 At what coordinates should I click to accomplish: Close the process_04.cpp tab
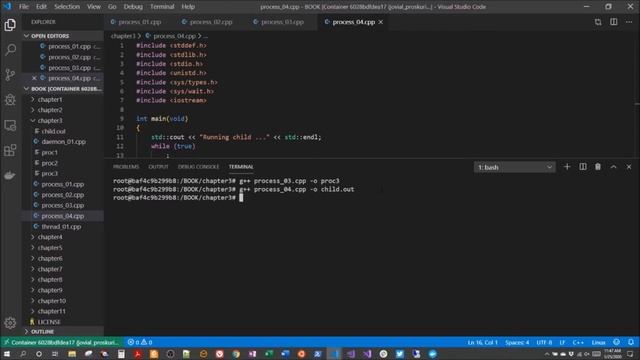tap(381, 22)
